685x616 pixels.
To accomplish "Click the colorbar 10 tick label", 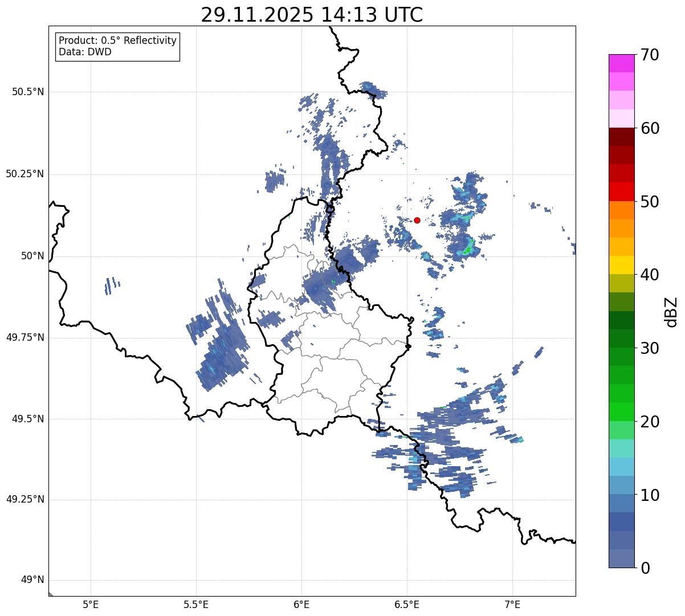I will click(x=650, y=495).
